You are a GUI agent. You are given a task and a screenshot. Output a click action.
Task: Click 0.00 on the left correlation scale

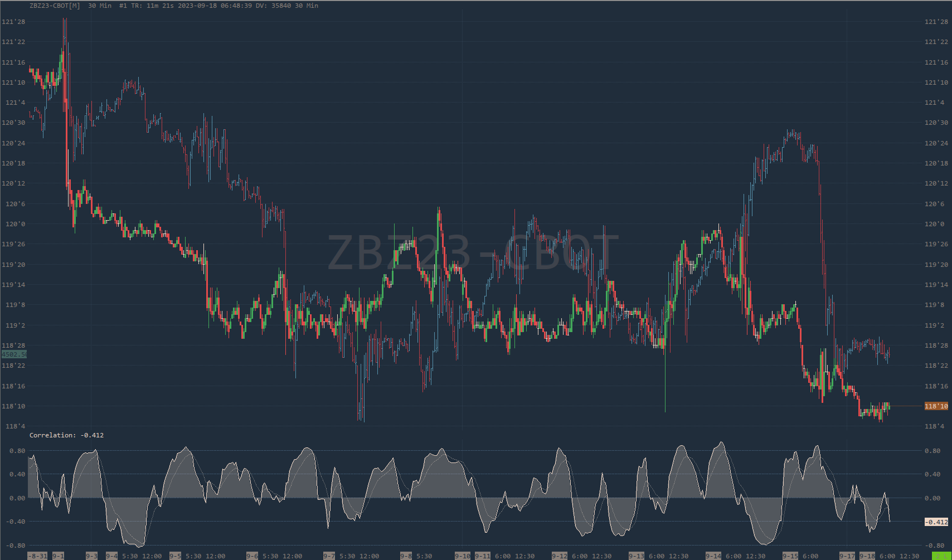pos(17,498)
